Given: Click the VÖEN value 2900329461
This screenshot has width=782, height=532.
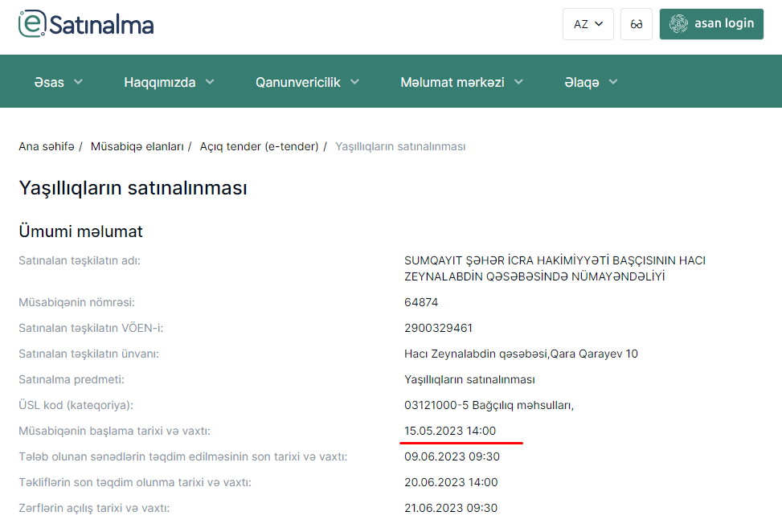Looking at the screenshot, I should click(x=438, y=328).
